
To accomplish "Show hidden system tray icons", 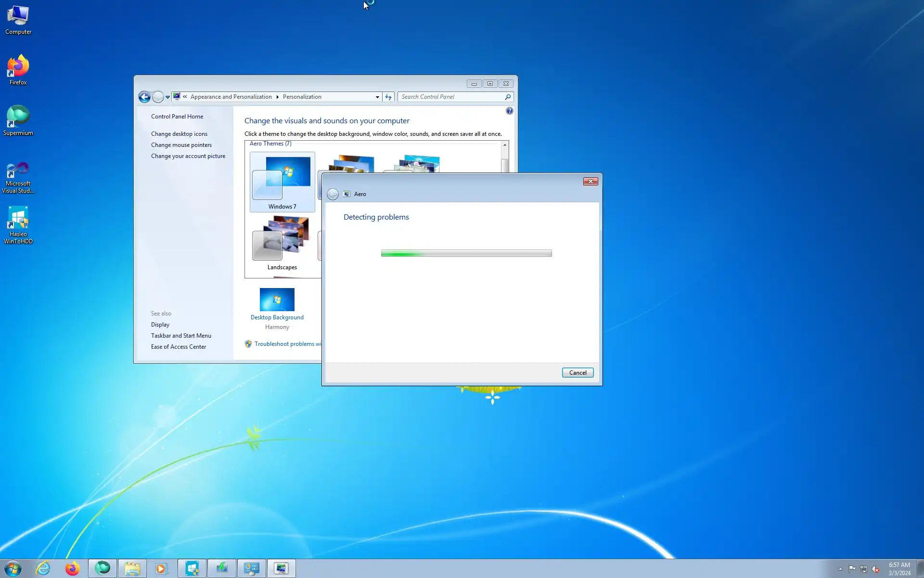I will coord(840,569).
